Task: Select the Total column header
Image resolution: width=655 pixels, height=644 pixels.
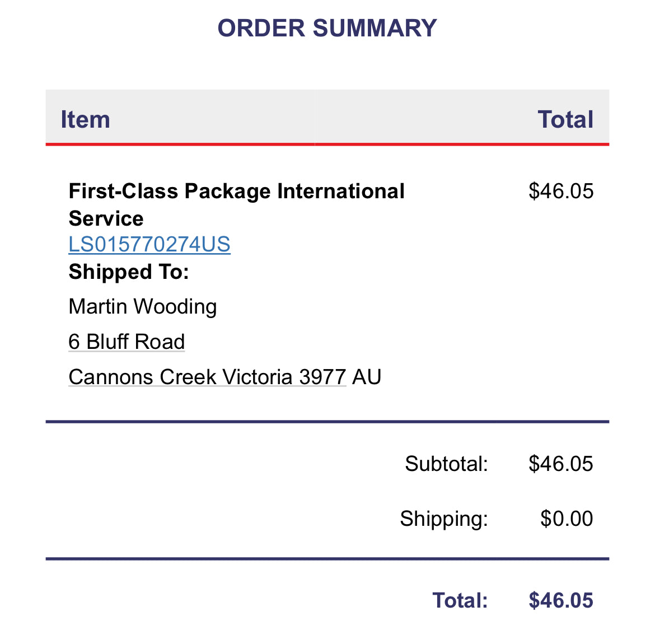Action: pyautogui.click(x=565, y=119)
